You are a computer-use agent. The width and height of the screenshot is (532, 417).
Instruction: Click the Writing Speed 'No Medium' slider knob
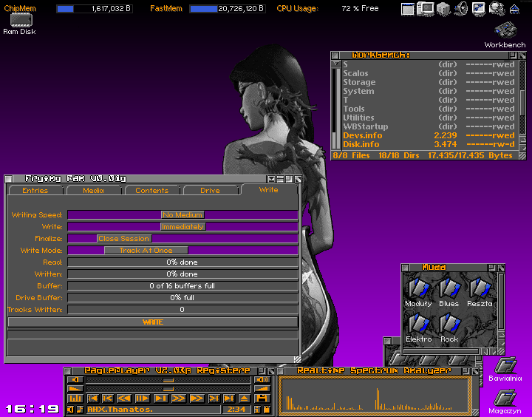(183, 214)
